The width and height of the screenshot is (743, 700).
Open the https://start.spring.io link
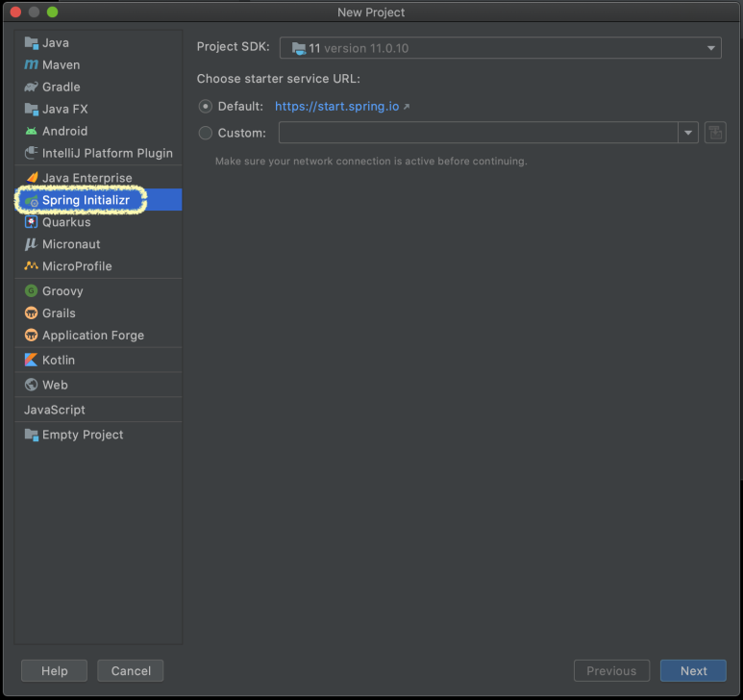[337, 106]
